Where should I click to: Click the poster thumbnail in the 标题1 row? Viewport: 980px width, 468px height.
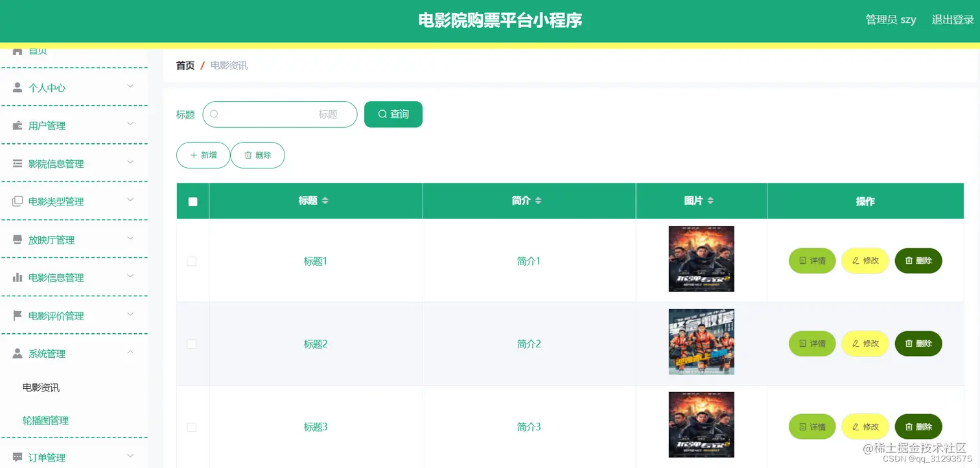point(701,259)
